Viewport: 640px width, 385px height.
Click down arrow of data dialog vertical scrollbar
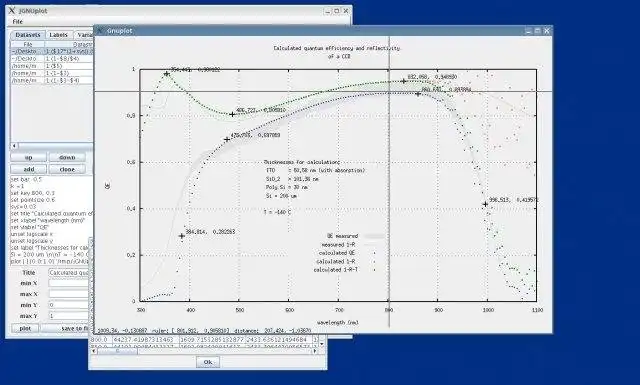(322, 344)
